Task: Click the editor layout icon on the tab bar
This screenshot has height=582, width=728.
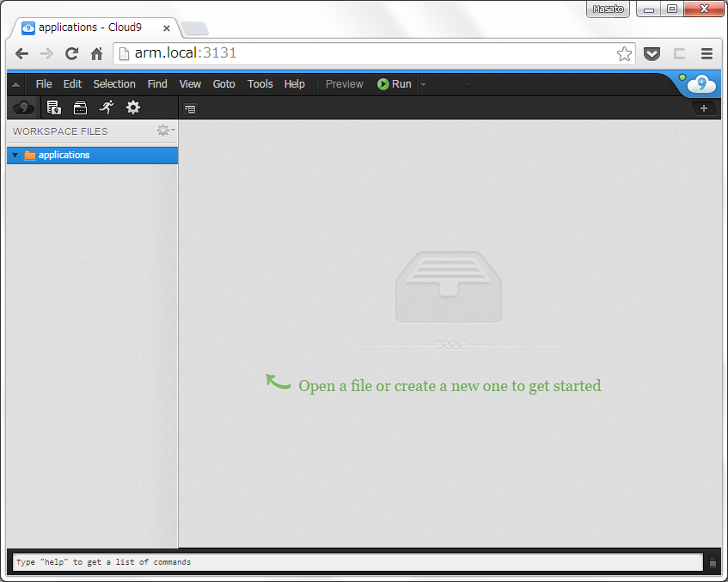Action: 190,108
